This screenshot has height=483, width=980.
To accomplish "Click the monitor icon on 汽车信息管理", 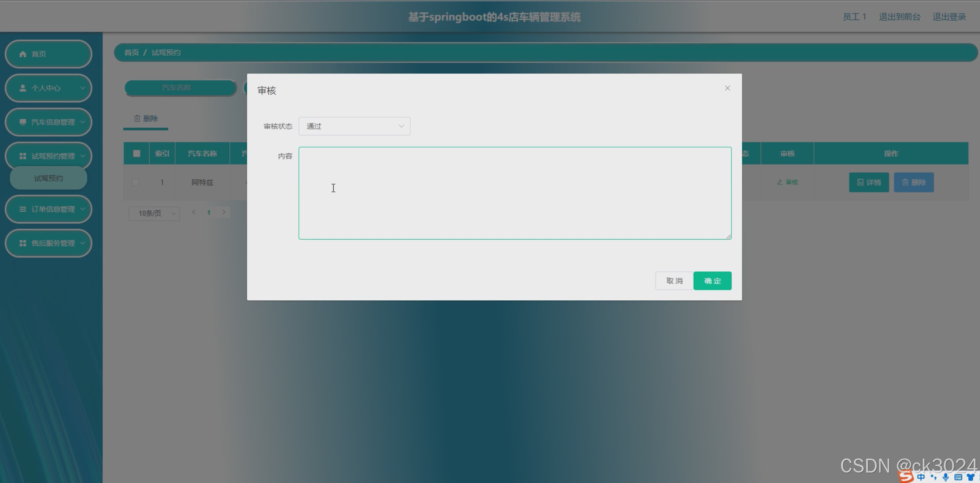I will tap(23, 122).
